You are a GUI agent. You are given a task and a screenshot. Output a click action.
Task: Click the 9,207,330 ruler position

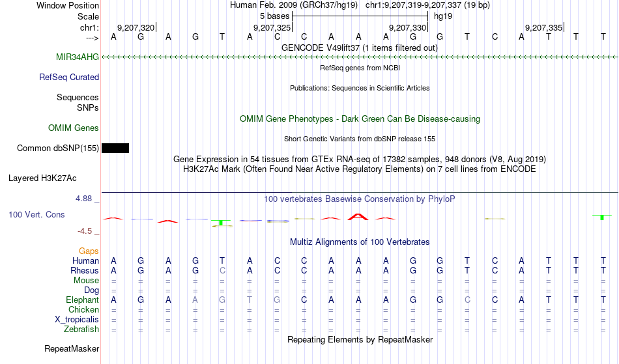pos(408,27)
